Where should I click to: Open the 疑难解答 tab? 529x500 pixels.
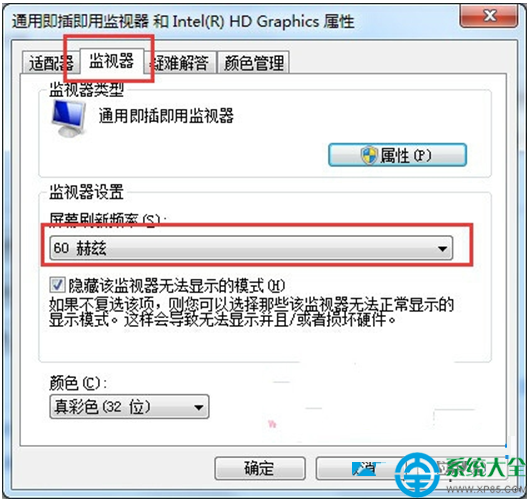click(x=180, y=63)
